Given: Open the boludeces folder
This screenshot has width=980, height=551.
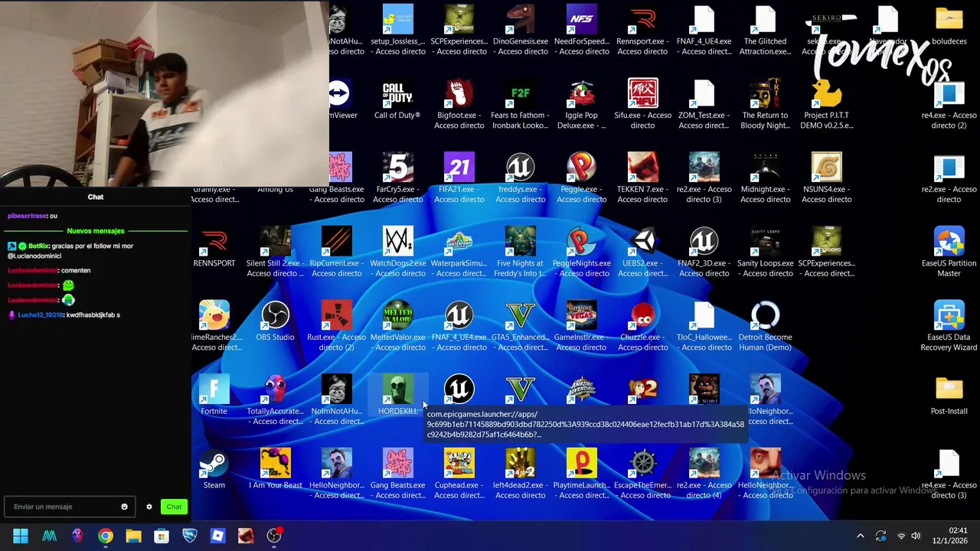Looking at the screenshot, I should click(949, 25).
